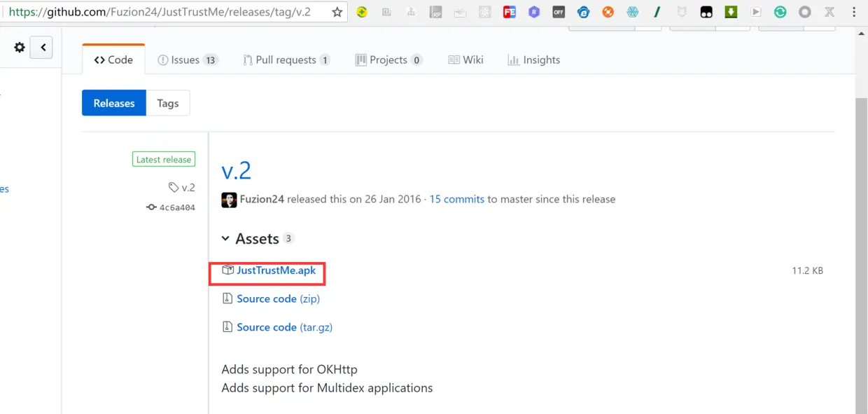Click the settings gear icon in the sidebar

pyautogui.click(x=20, y=48)
